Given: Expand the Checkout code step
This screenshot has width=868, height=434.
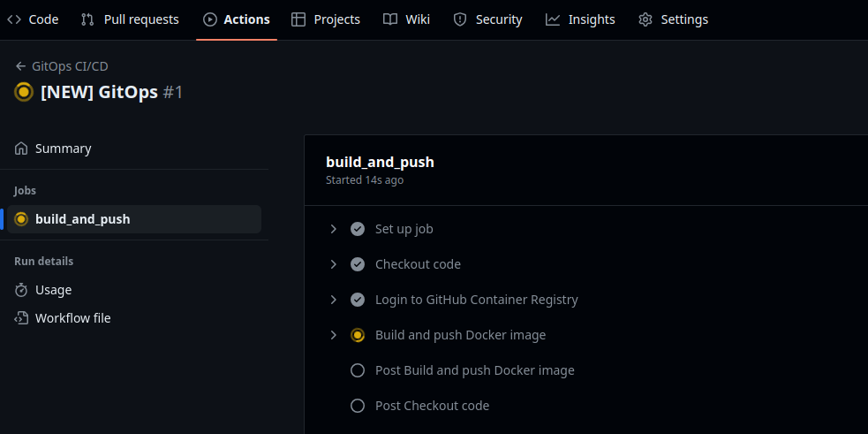Looking at the screenshot, I should [x=333, y=264].
